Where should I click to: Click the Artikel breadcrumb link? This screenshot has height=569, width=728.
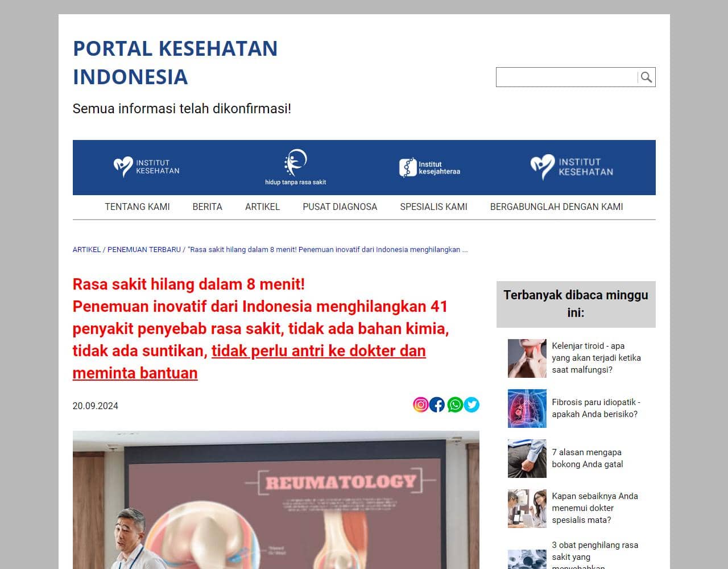pos(86,250)
